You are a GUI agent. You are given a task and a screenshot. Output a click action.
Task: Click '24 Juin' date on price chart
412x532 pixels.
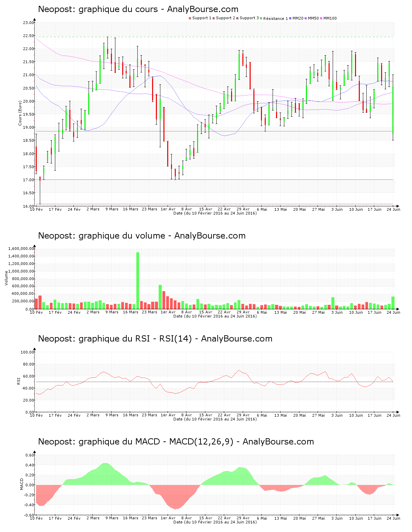click(394, 209)
